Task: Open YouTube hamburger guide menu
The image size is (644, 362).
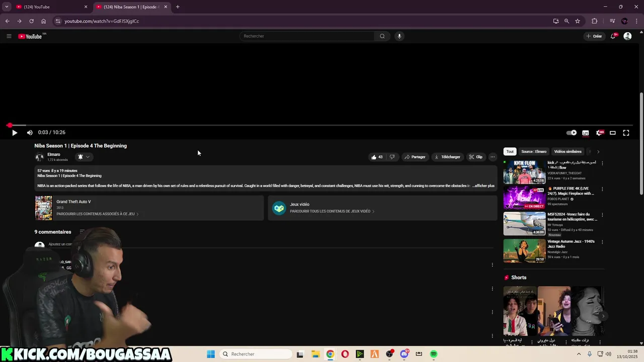Action: pyautogui.click(x=9, y=36)
